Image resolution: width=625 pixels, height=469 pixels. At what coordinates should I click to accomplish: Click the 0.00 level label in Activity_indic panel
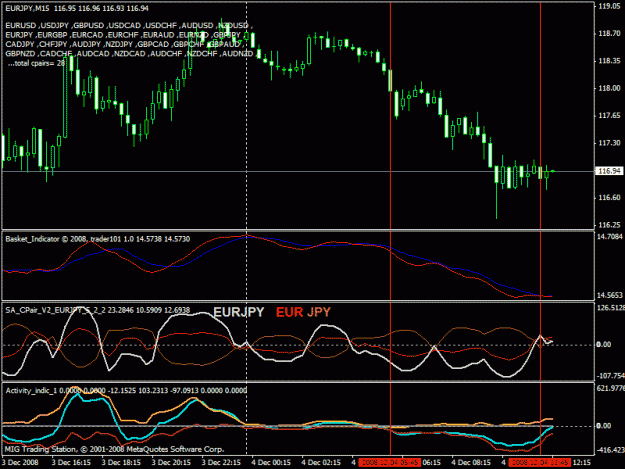(x=603, y=426)
